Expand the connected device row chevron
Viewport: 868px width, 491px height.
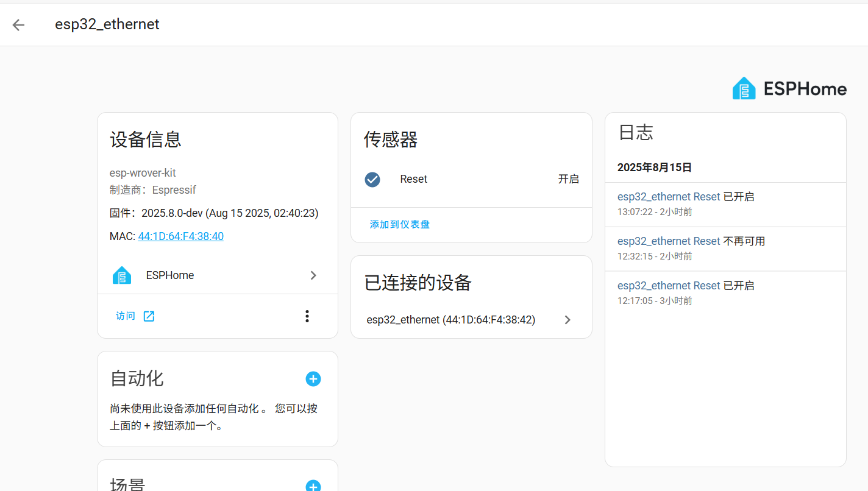pos(567,320)
